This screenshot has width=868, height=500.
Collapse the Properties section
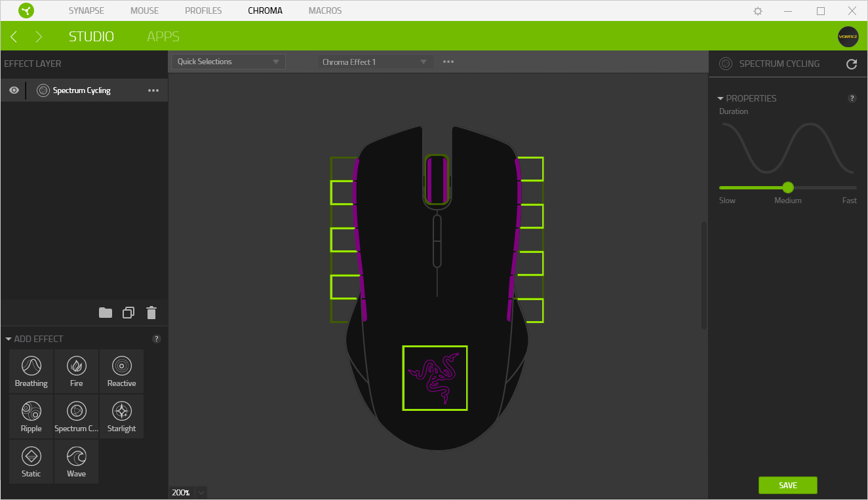coord(720,98)
